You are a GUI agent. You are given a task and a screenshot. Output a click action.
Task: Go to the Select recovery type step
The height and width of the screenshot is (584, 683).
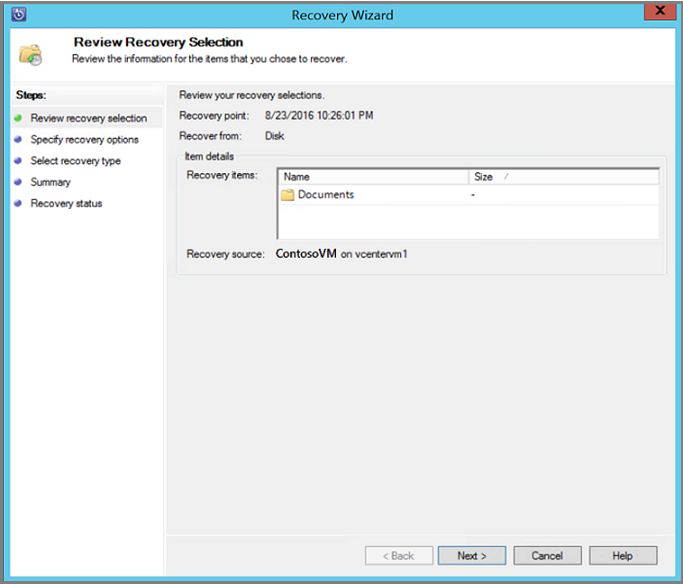click(75, 161)
